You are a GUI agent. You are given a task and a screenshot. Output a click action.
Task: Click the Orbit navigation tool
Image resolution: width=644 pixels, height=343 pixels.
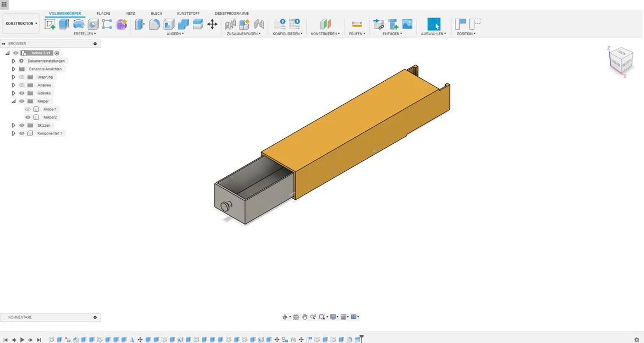[x=285, y=317]
